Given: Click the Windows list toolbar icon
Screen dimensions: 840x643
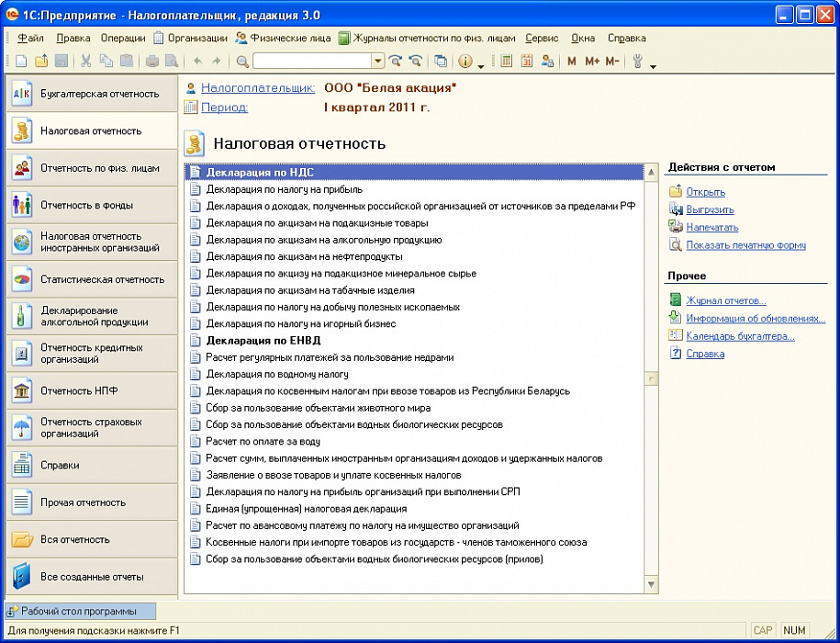Looking at the screenshot, I should coord(441,61).
